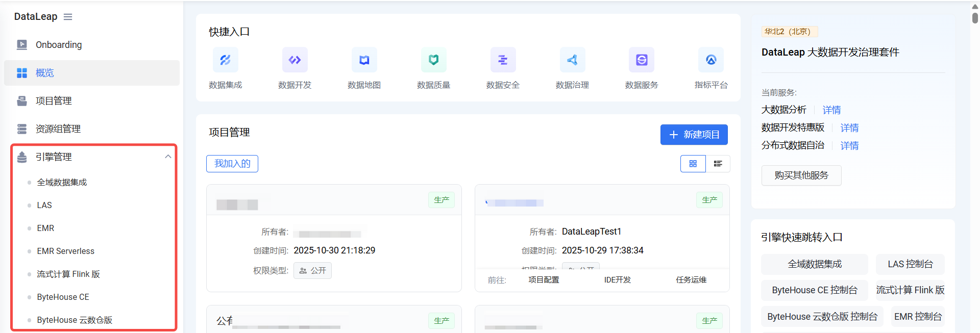
Task: Click the 公开 permission type tag
Action: [x=312, y=271]
